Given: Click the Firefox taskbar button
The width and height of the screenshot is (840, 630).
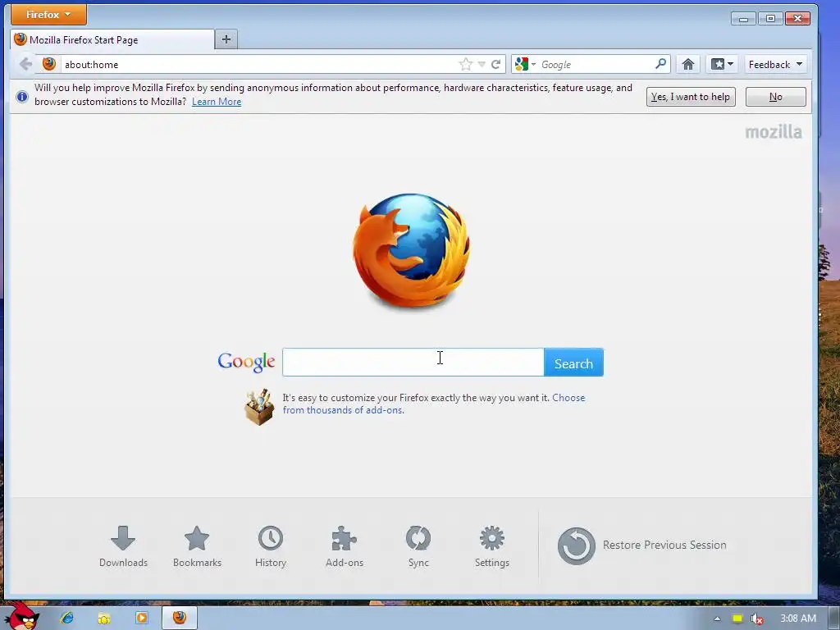Looking at the screenshot, I should 180,618.
